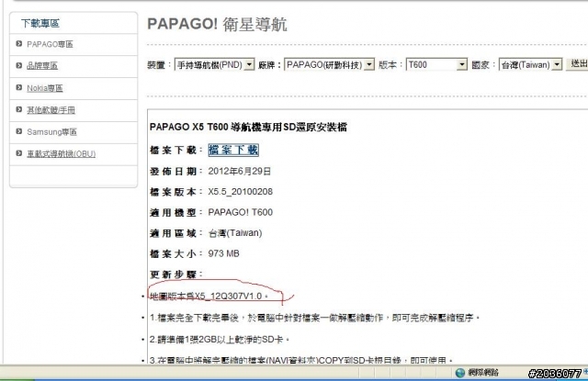This screenshot has width=588, height=381.
Task: Select the heading PAPAGO X5 T600 導航機專用SD還原安裝檔
Action: coord(248,127)
